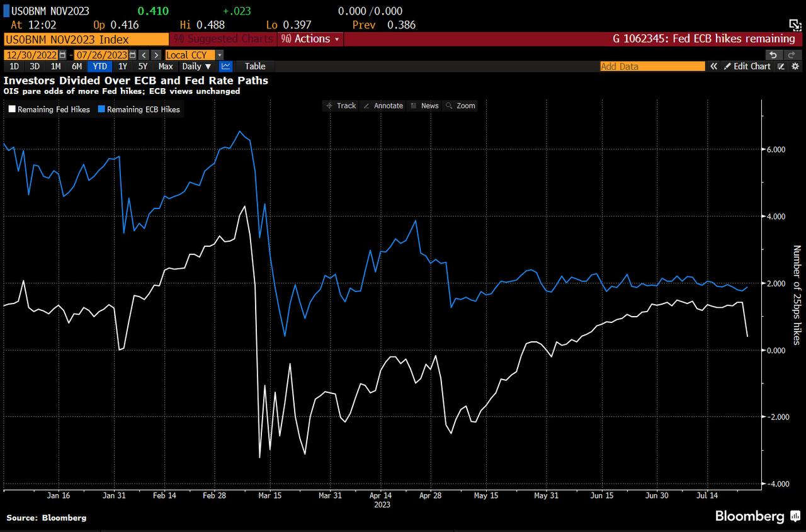
Task: Open the end date calendar picker
Action: (x=133, y=55)
